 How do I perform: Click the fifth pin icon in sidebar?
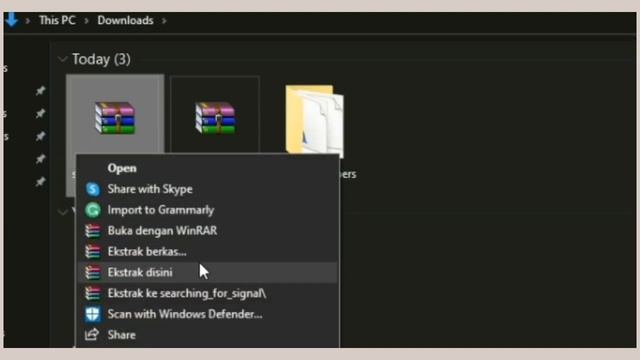tap(40, 181)
